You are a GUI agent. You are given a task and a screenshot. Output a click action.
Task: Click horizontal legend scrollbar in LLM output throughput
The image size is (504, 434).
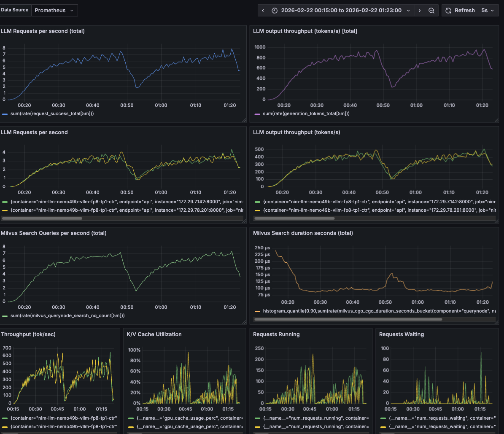click(294, 218)
